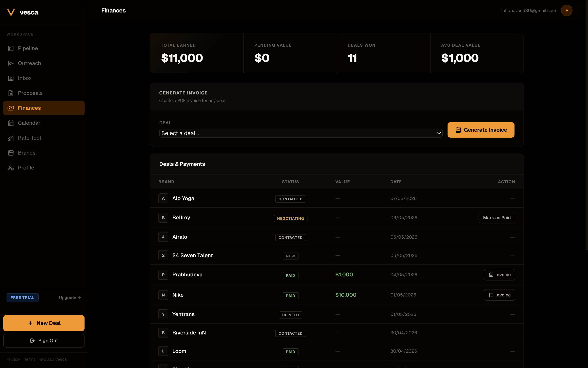Screen dimensions: 588x368
Task: Click the Airalo brand name
Action: pos(179,237)
